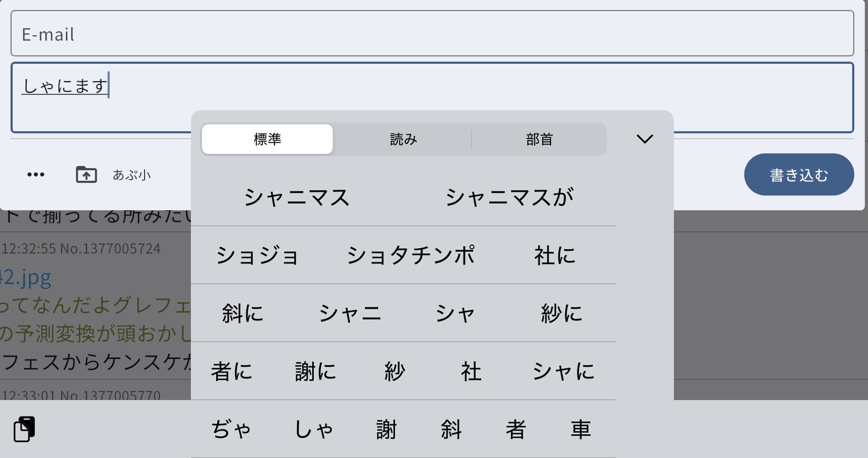Open the three-dots more options menu

(36, 174)
